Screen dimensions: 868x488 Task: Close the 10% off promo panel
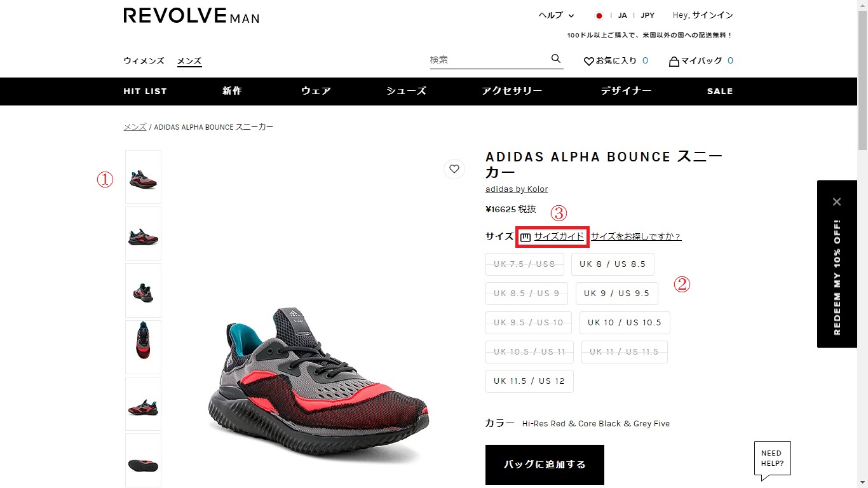(x=837, y=201)
